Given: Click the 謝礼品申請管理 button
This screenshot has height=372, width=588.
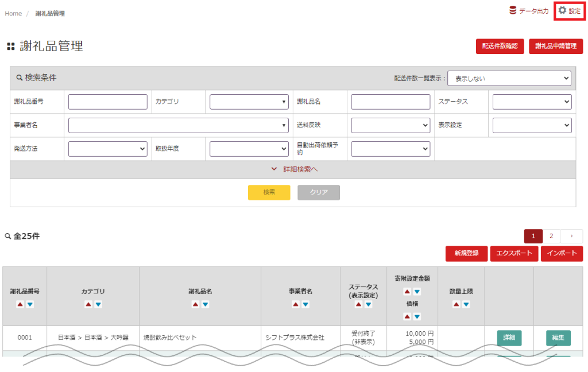Looking at the screenshot, I should [555, 46].
